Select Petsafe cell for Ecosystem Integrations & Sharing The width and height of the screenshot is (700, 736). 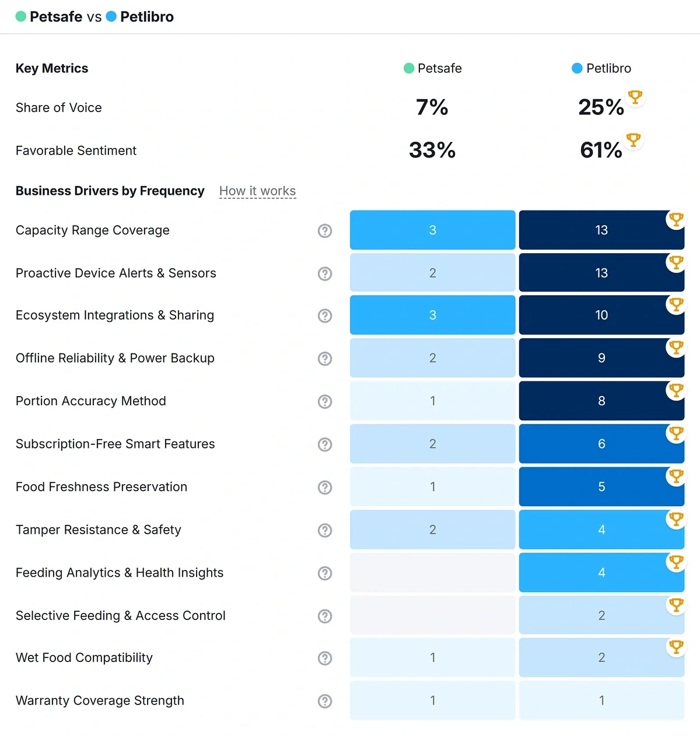point(432,316)
